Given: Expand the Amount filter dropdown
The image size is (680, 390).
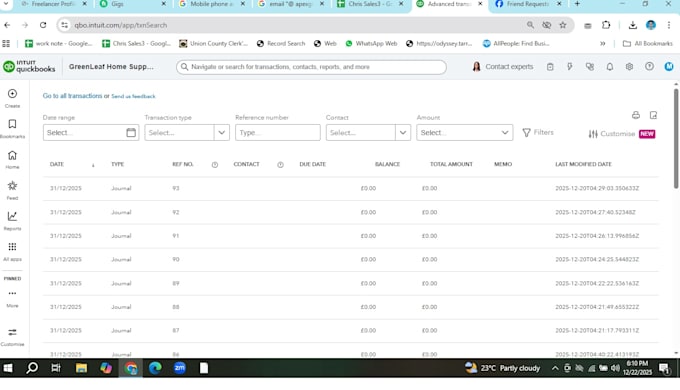Looking at the screenshot, I should click(505, 132).
